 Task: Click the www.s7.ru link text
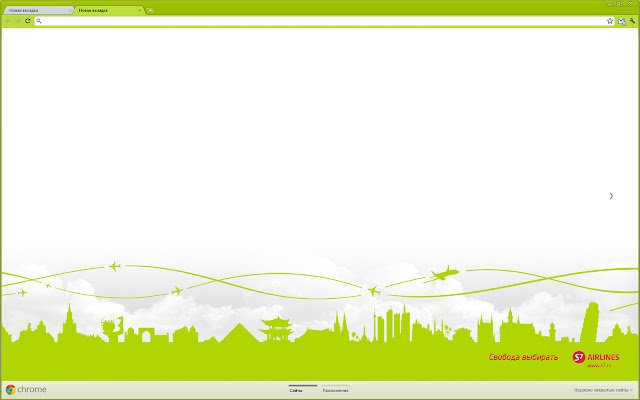click(599, 366)
